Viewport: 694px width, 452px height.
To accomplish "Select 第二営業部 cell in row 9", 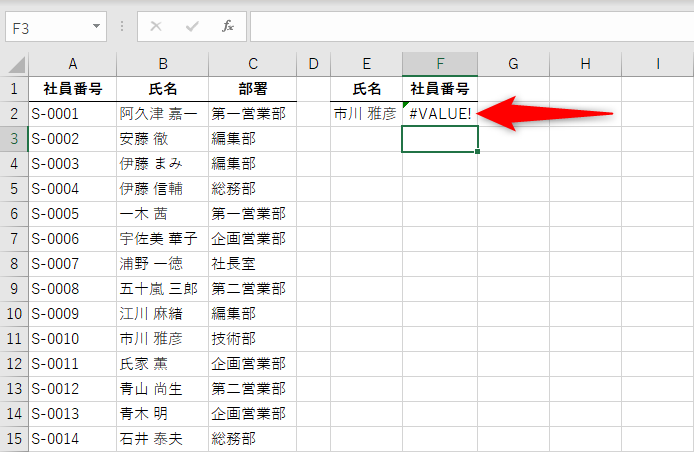I will [252, 289].
